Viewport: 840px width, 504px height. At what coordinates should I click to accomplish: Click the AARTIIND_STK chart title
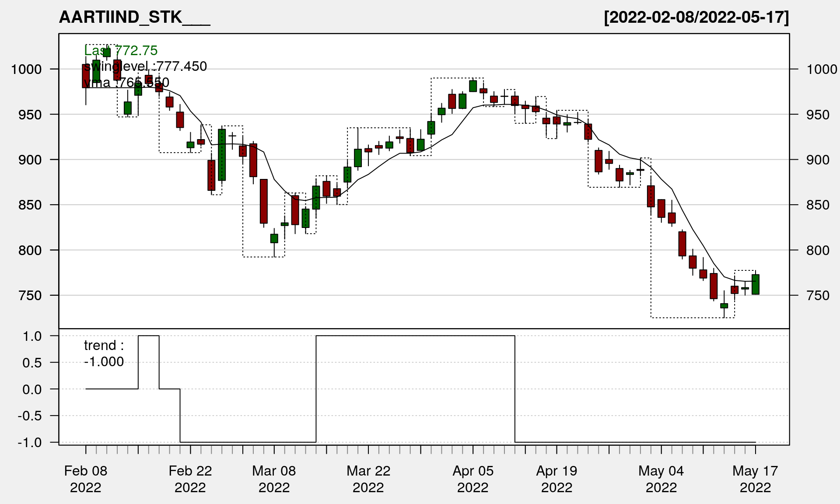point(134,17)
